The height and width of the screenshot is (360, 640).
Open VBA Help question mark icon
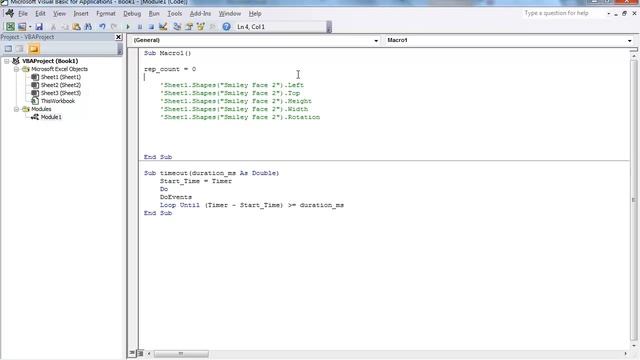click(227, 27)
